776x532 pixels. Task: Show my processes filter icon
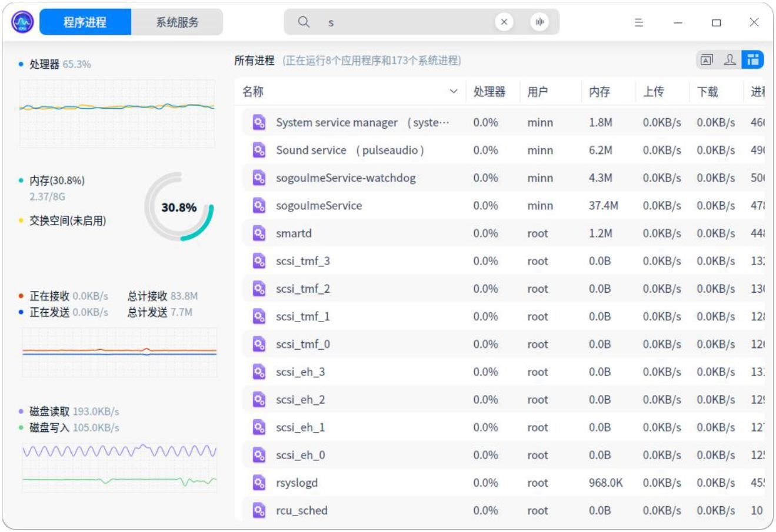pos(730,59)
